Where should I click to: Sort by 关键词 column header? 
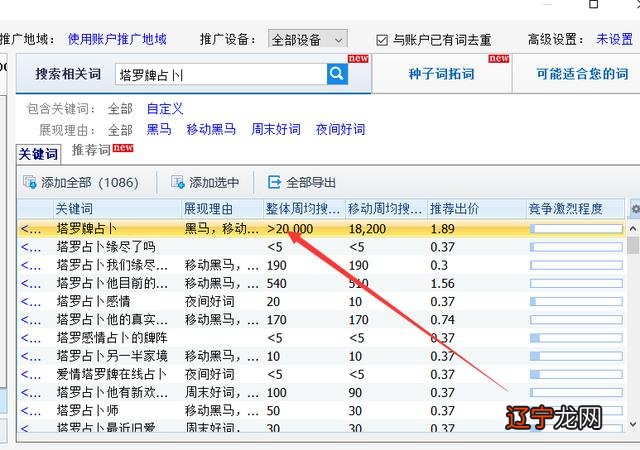(118, 209)
